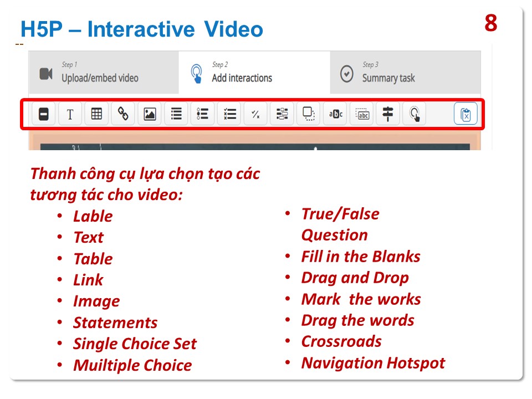Image resolution: width=532 pixels, height=399 pixels.
Task: Select the Statements list icon
Action: point(176,114)
